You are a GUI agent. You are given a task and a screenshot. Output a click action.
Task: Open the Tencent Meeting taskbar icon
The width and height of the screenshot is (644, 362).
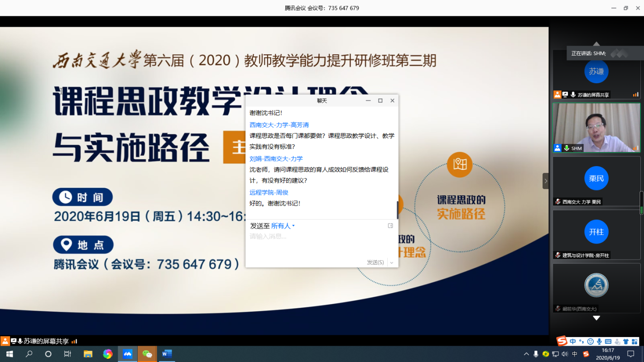128,354
